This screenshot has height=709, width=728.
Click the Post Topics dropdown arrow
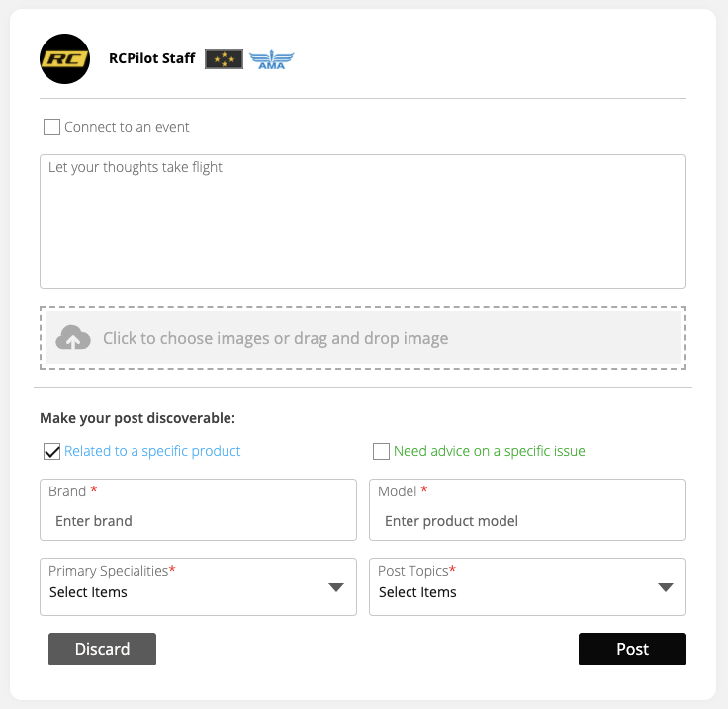[666, 587]
